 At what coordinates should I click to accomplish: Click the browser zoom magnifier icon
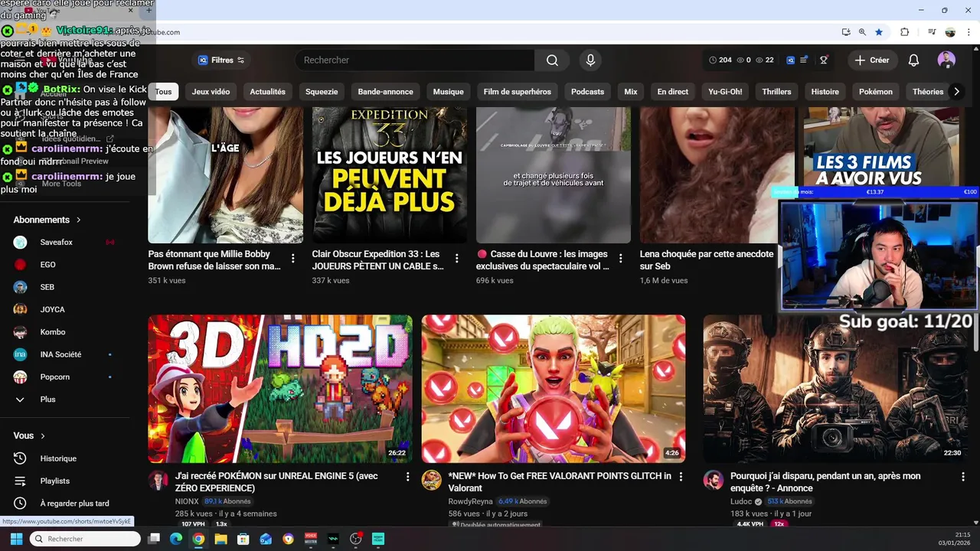coord(862,32)
